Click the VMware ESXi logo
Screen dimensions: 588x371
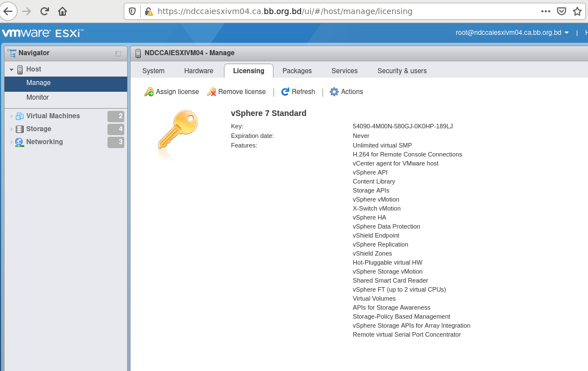tap(43, 33)
